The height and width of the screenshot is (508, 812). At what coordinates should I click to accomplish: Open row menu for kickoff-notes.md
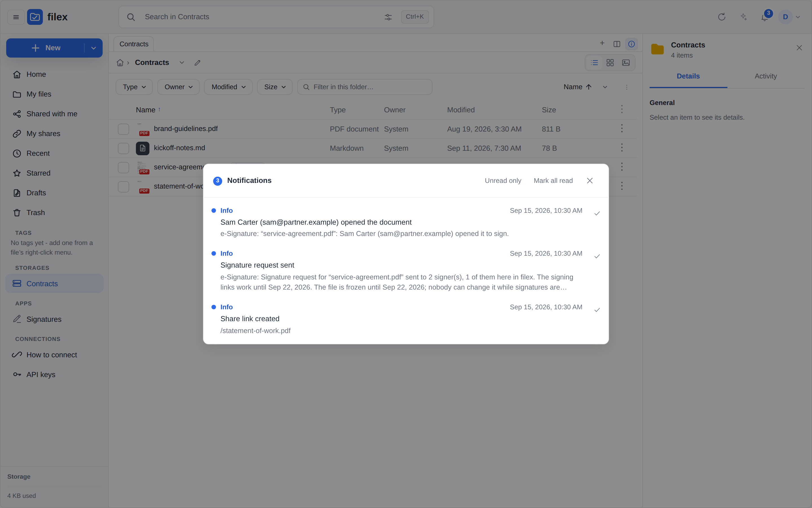tap(621, 148)
